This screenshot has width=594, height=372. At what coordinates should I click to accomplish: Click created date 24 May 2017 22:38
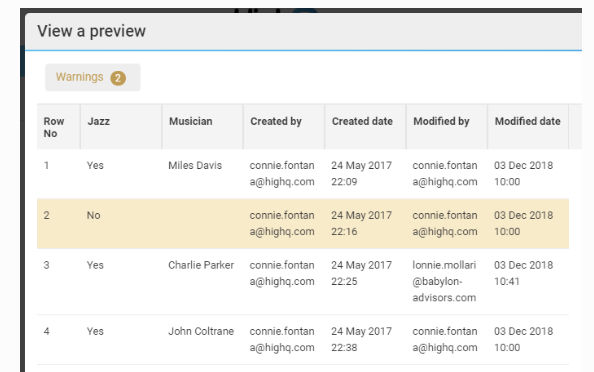tap(361, 339)
